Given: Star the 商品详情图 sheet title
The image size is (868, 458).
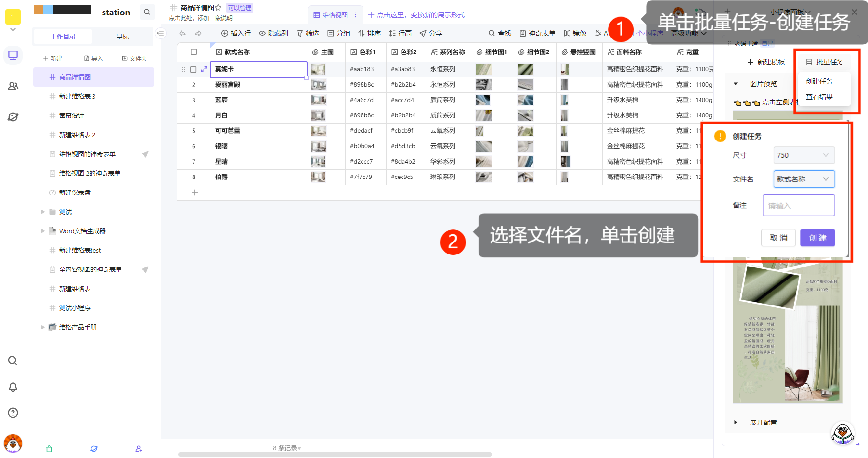Looking at the screenshot, I should tap(218, 8).
